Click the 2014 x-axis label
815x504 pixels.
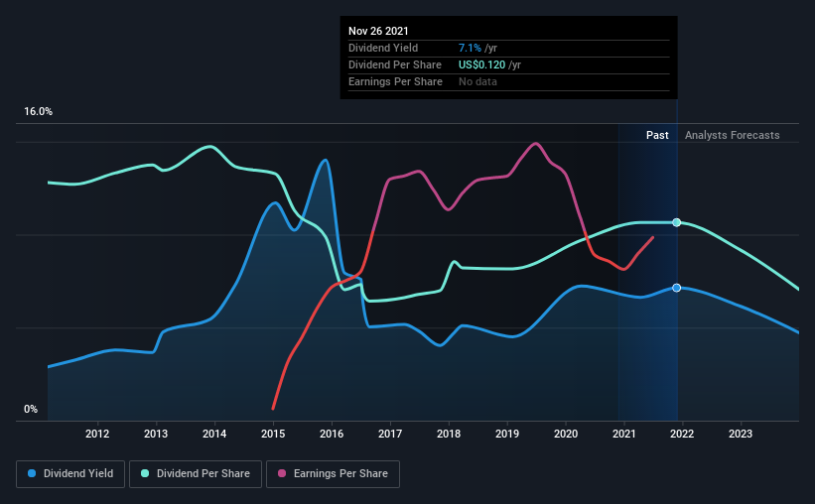click(214, 434)
